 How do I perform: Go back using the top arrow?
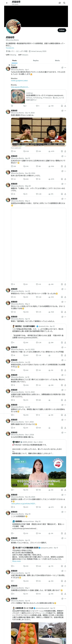[7, 3]
